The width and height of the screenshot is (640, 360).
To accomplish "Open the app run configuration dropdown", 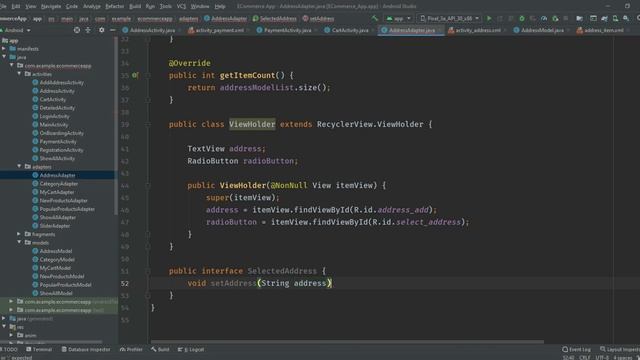I will [399, 18].
